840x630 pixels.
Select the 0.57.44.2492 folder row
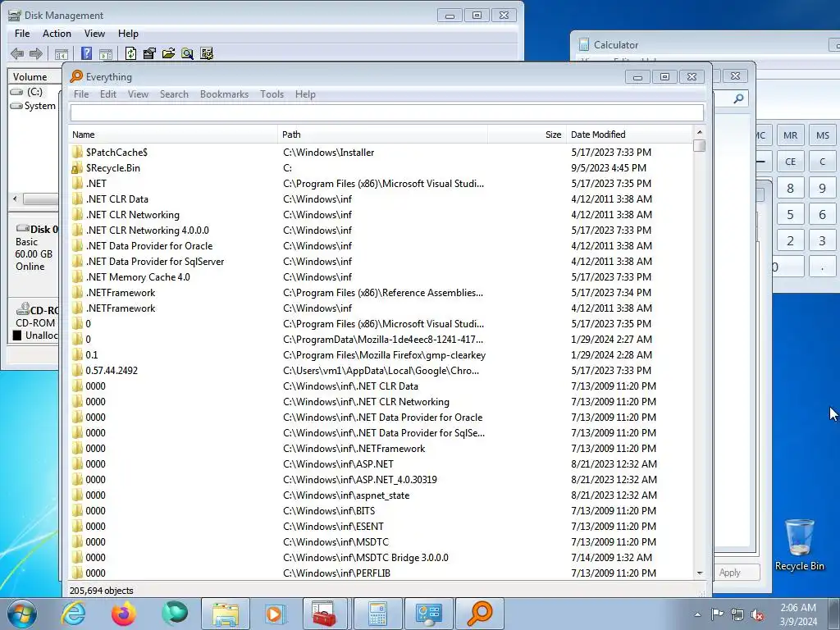click(x=381, y=371)
